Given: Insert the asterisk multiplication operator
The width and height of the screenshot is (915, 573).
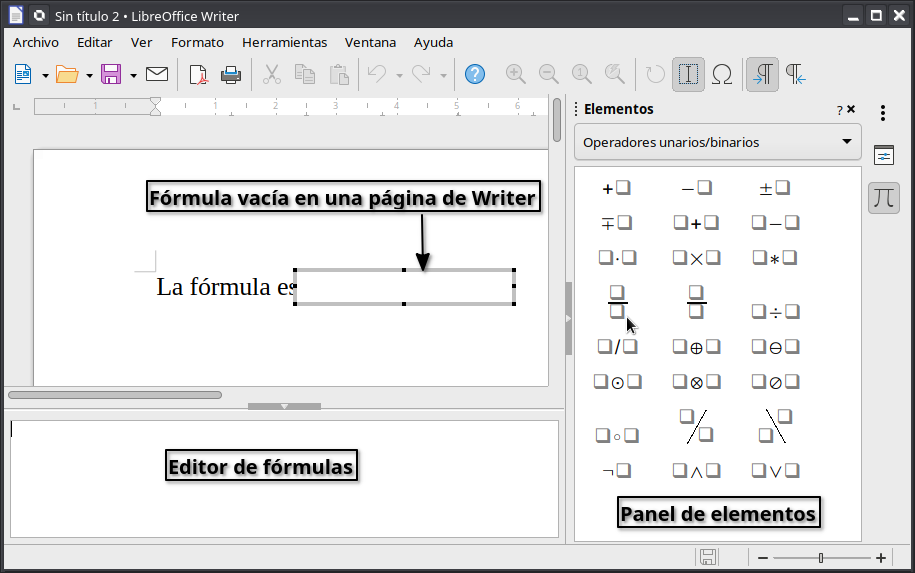Looking at the screenshot, I should [774, 258].
